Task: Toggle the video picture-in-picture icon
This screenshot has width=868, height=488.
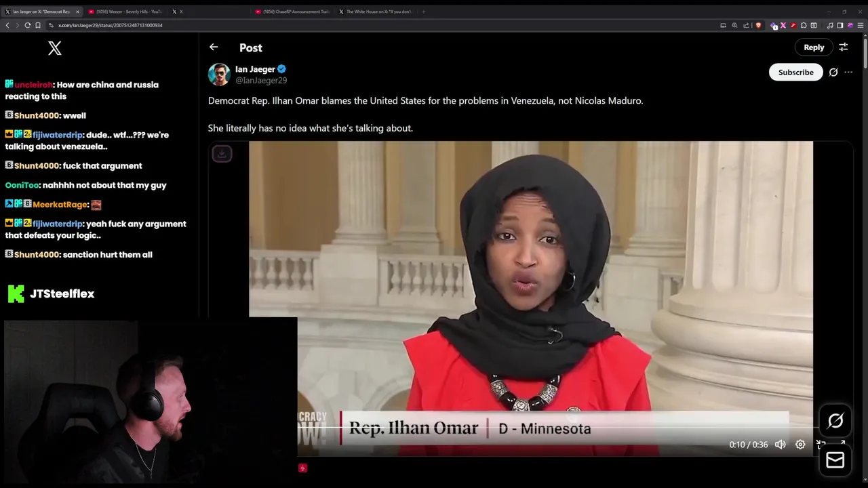Action: click(x=821, y=445)
